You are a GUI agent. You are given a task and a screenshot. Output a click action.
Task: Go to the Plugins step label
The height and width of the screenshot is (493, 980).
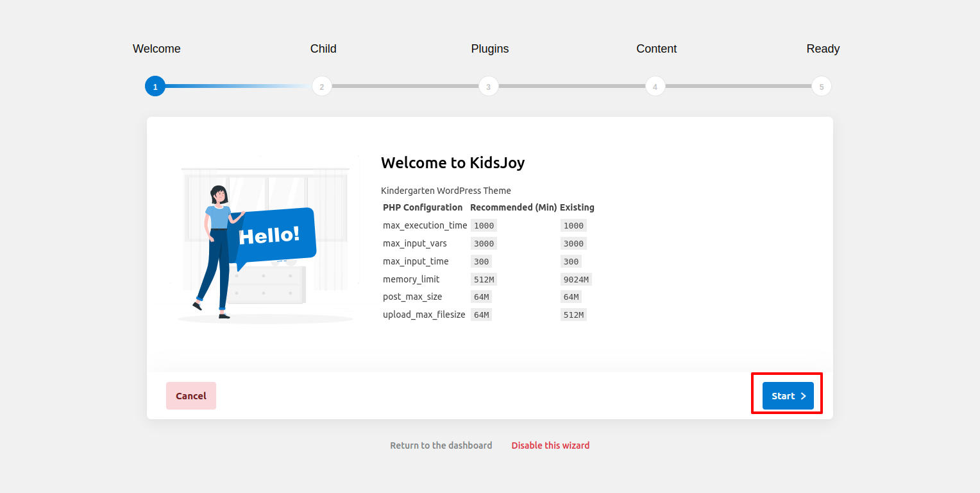pos(490,49)
